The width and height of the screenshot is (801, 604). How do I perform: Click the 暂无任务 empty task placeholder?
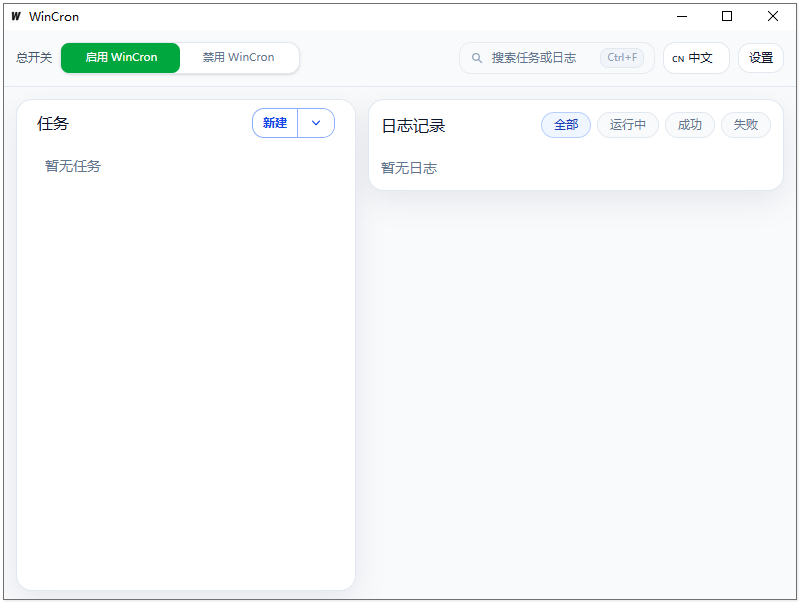pos(72,166)
